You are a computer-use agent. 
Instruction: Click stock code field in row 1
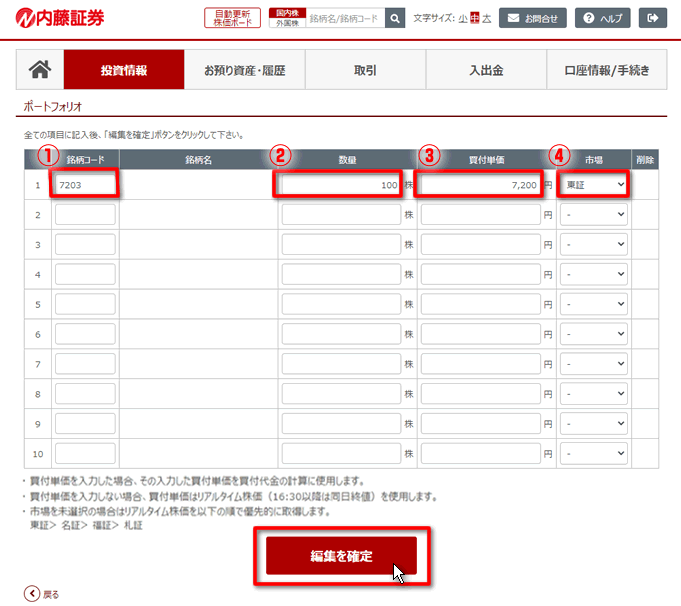tap(86, 185)
